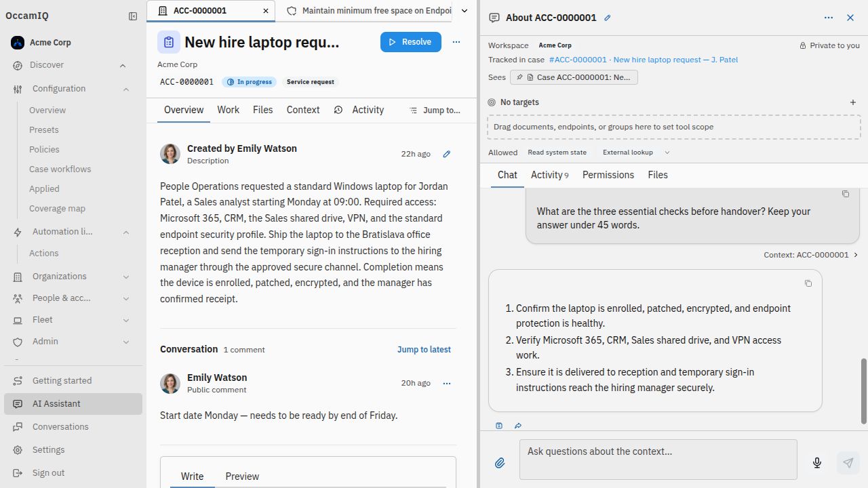Collapse the sidebar panel icon
The height and width of the screenshot is (488, 868).
point(133,16)
